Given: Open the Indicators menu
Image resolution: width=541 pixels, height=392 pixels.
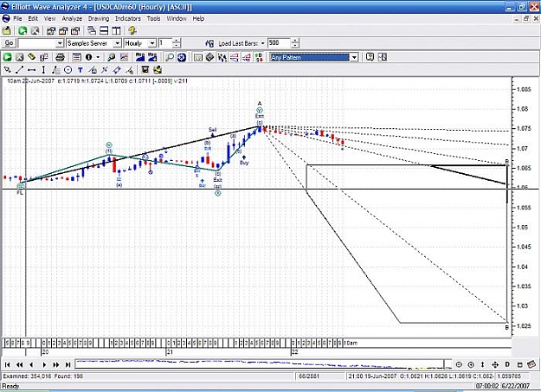Looking at the screenshot, I should coord(127,19).
